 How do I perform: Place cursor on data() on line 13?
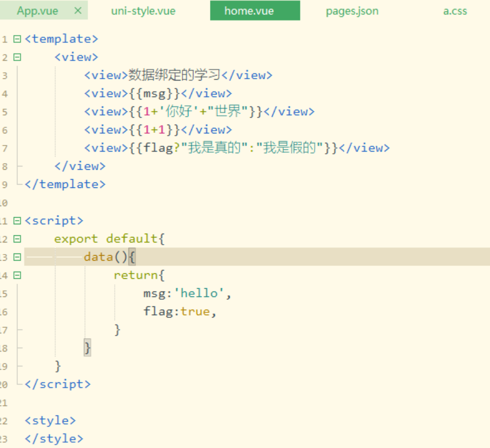point(106,257)
